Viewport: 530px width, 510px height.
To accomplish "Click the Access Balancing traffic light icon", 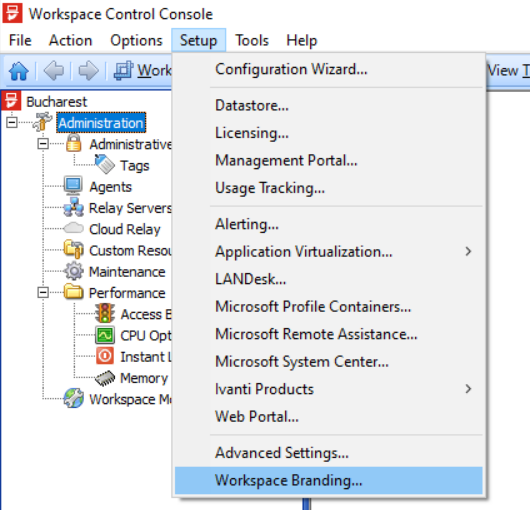I will point(105,313).
